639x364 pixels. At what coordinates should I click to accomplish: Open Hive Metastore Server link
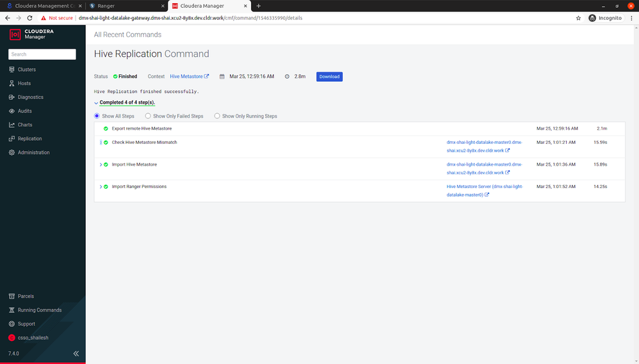(x=485, y=191)
